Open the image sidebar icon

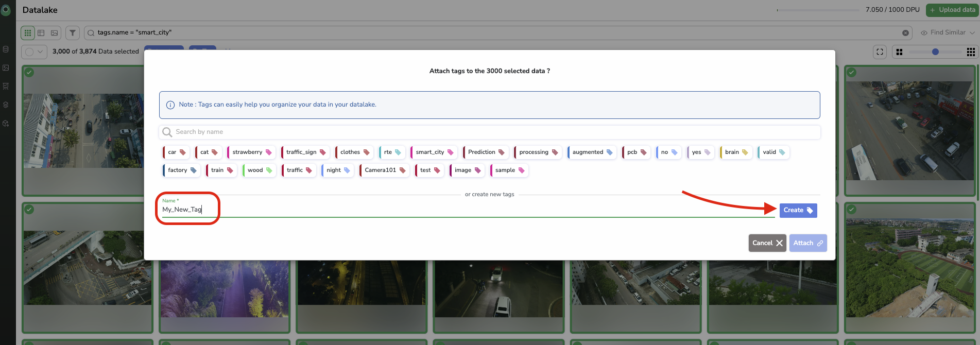tap(6, 67)
